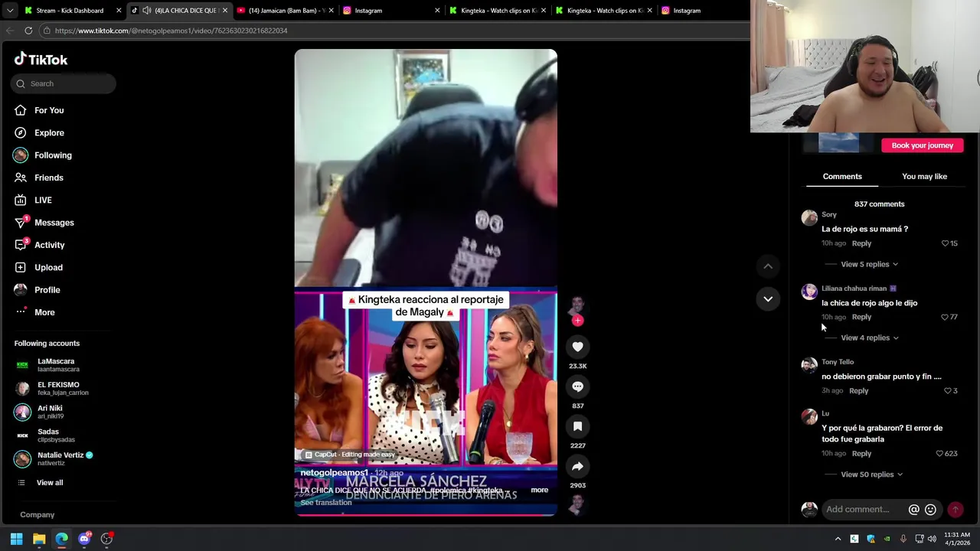Click See translation under caption
This screenshot has height=551, width=980.
[326, 503]
